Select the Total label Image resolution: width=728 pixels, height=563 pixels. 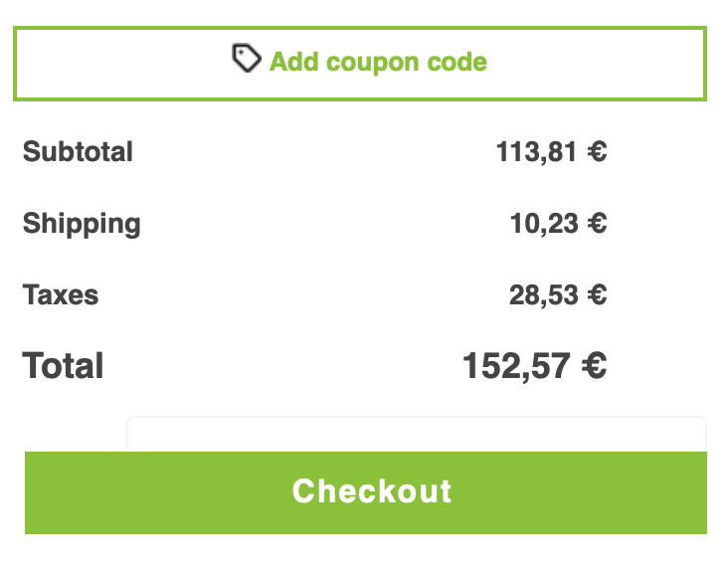pos(63,366)
